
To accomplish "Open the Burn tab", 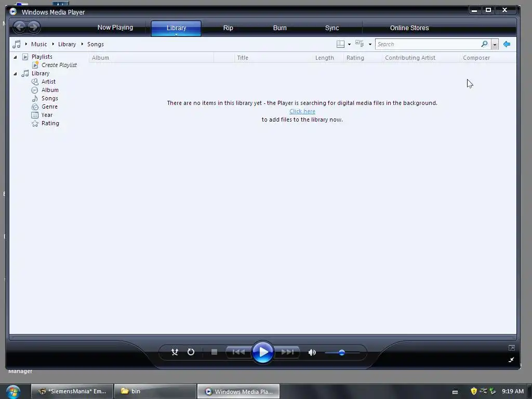I will pyautogui.click(x=280, y=28).
